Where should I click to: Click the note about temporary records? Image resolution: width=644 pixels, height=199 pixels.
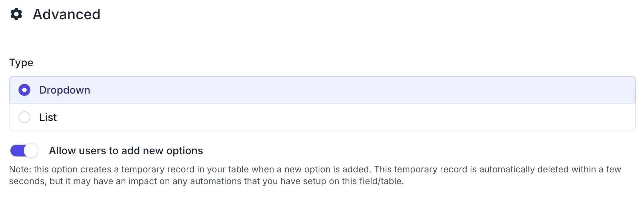tap(315, 175)
